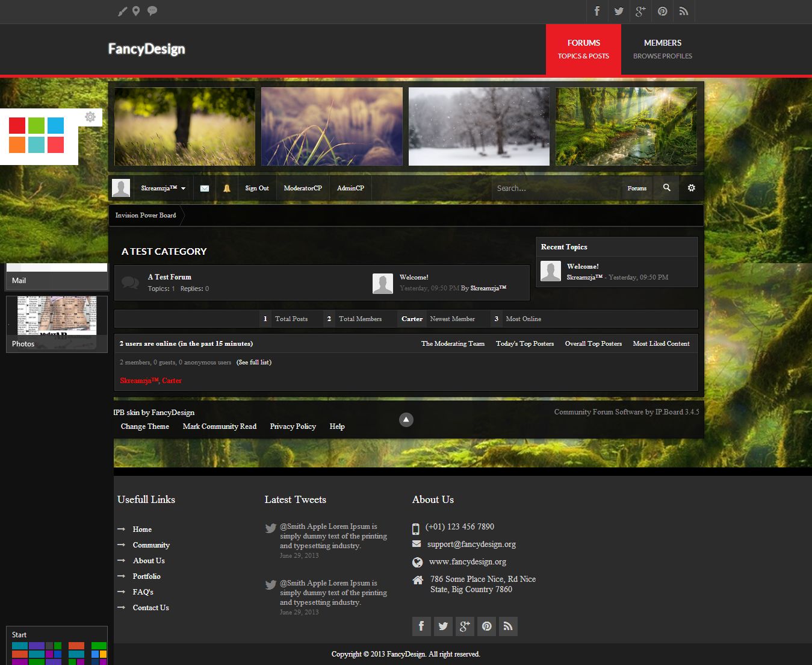Click the Sign Out link
Image resolution: width=812 pixels, height=665 pixels.
click(x=257, y=189)
